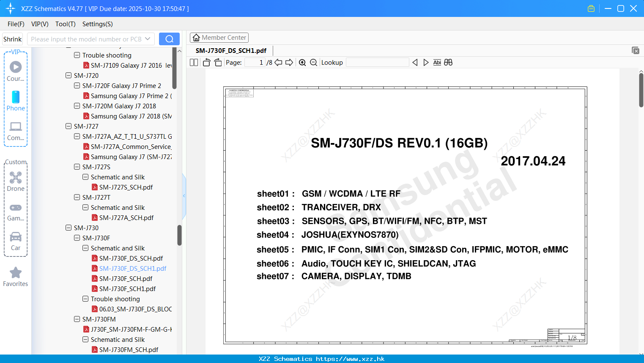Select the Car category icon
The height and width of the screenshot is (363, 644).
tap(16, 241)
